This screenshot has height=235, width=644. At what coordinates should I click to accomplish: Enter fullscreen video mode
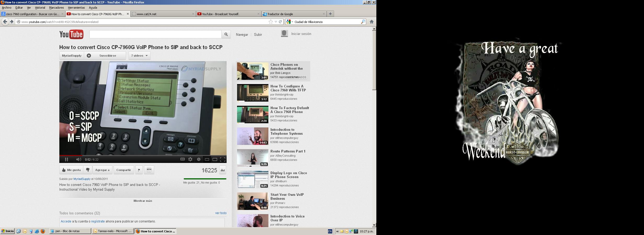[223, 159]
